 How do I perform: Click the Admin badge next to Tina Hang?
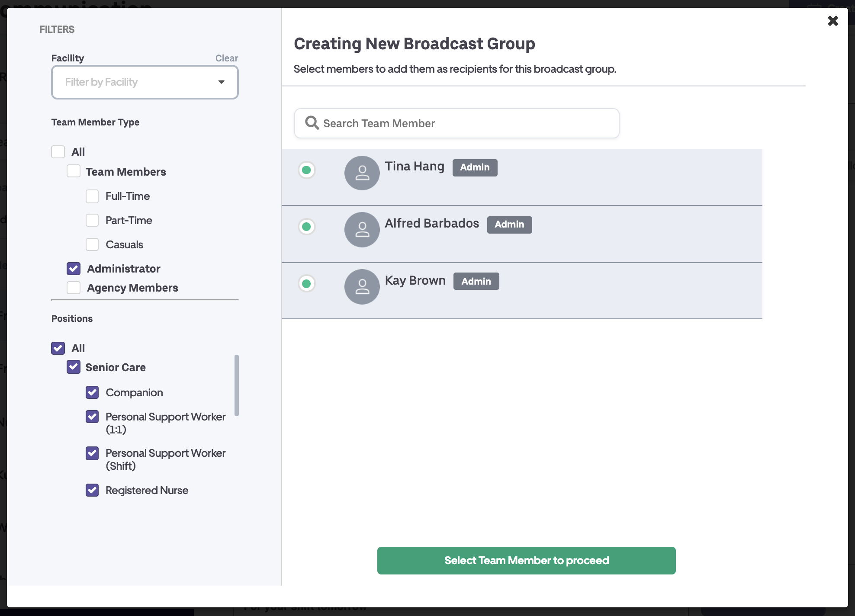475,167
